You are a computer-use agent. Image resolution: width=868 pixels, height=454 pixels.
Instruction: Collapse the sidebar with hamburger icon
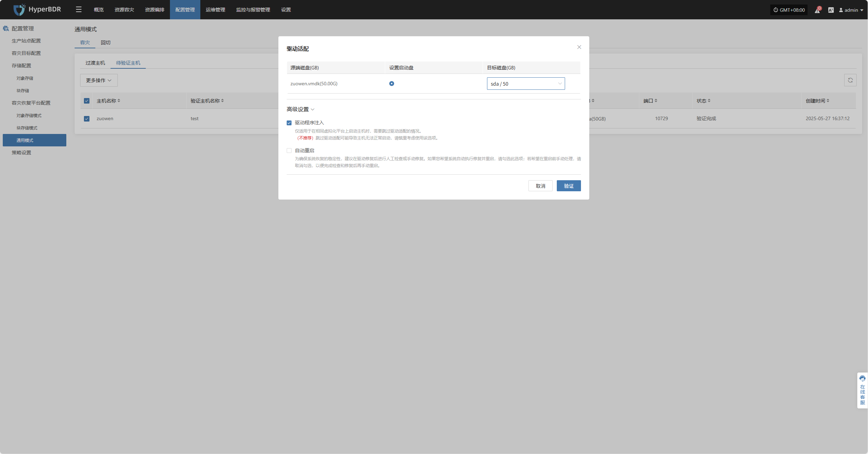coord(79,10)
